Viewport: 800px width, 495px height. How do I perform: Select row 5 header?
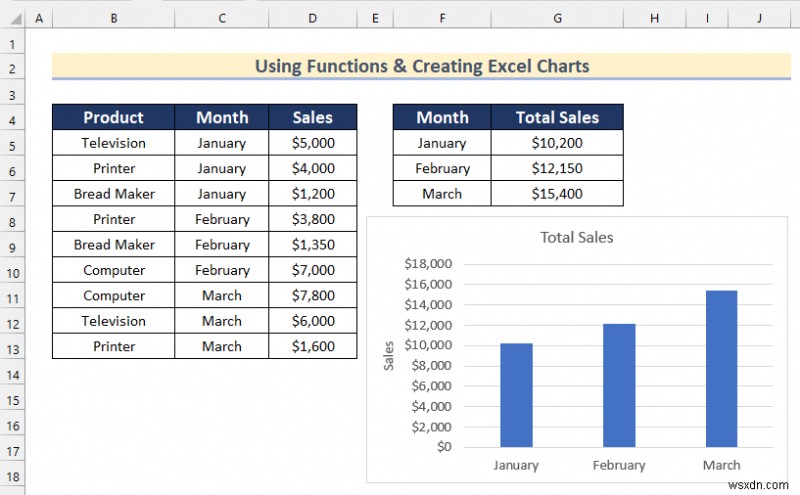tap(13, 143)
